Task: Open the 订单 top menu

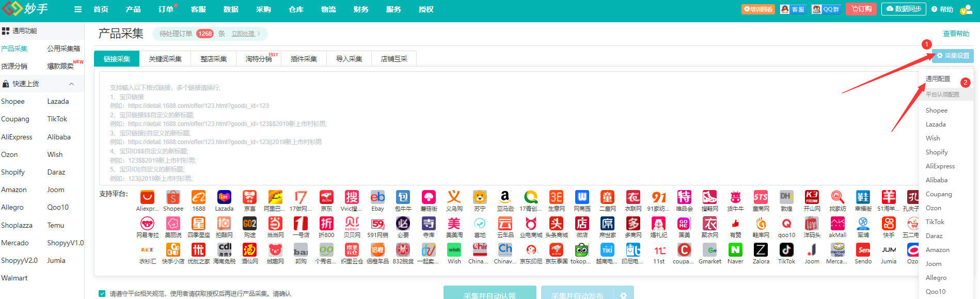Action: point(166,9)
